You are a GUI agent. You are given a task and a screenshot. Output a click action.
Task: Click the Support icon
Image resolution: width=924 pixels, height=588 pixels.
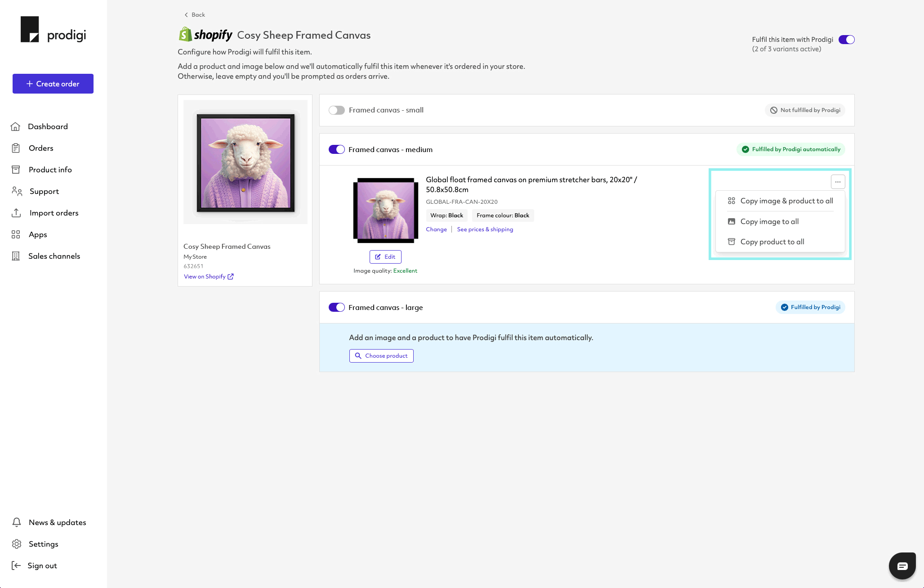17,191
